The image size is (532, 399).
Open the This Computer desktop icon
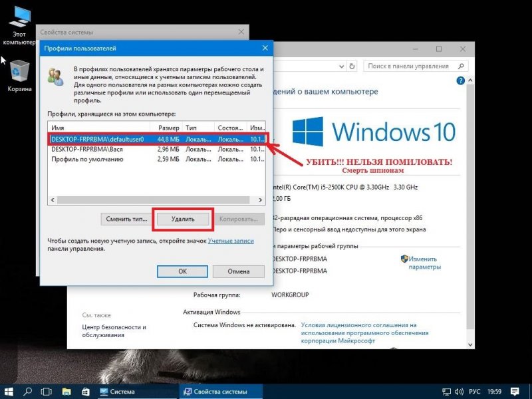click(19, 25)
